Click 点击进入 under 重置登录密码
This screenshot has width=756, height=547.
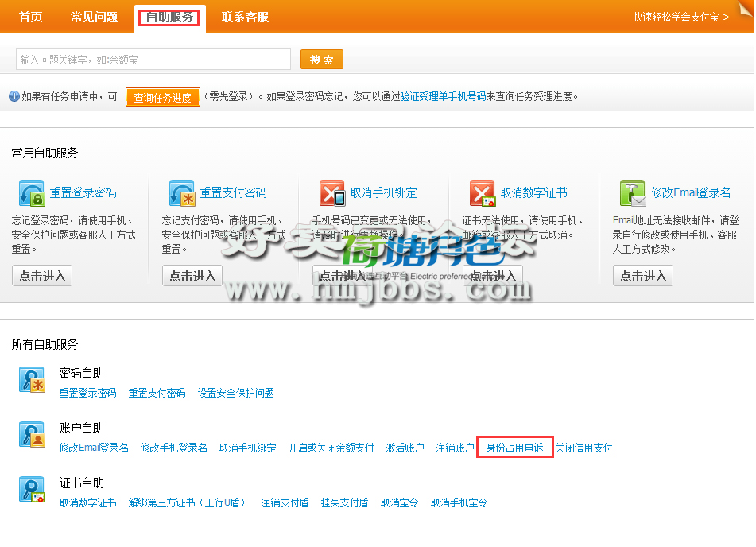[x=42, y=276]
